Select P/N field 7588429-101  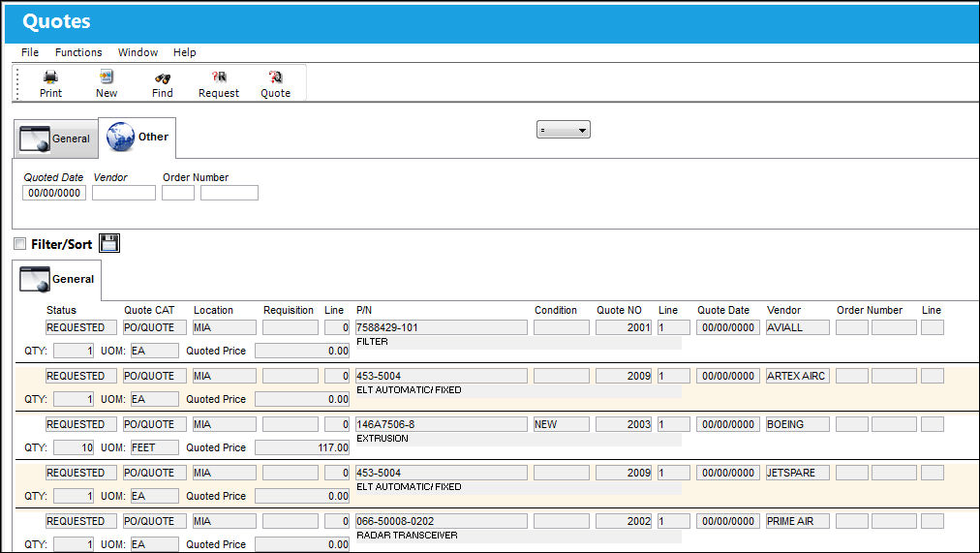[x=442, y=327]
